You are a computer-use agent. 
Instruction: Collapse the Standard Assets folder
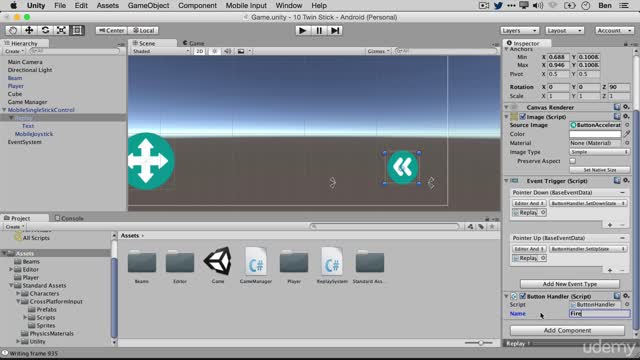coord(11,286)
